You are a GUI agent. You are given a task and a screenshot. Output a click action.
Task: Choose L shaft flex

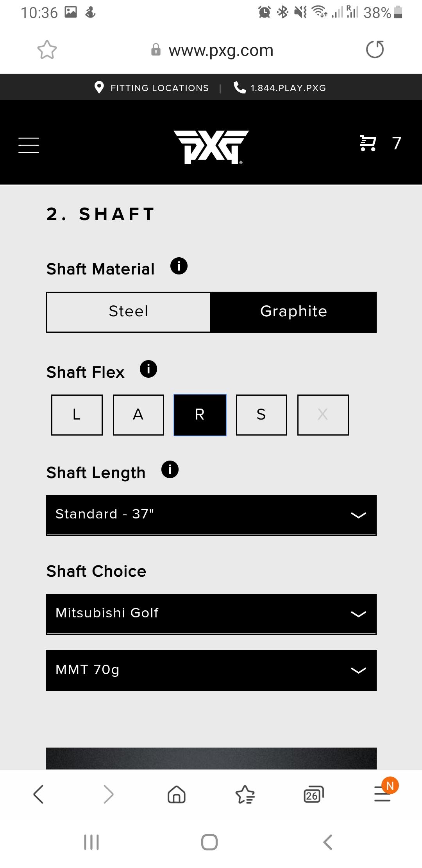coord(77,414)
